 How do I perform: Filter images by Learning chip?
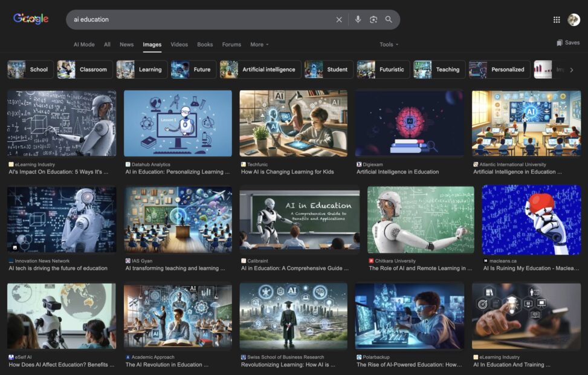(x=142, y=70)
